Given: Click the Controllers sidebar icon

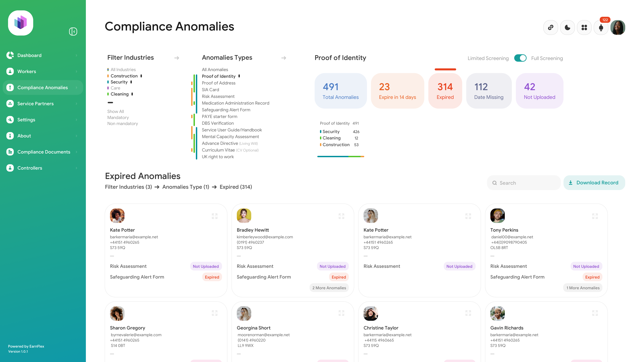Looking at the screenshot, I should tap(10, 168).
